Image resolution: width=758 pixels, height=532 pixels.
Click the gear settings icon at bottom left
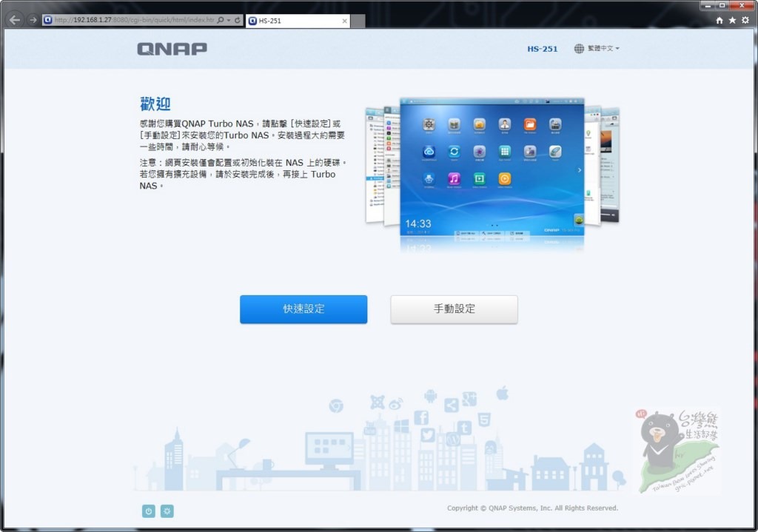point(167,511)
